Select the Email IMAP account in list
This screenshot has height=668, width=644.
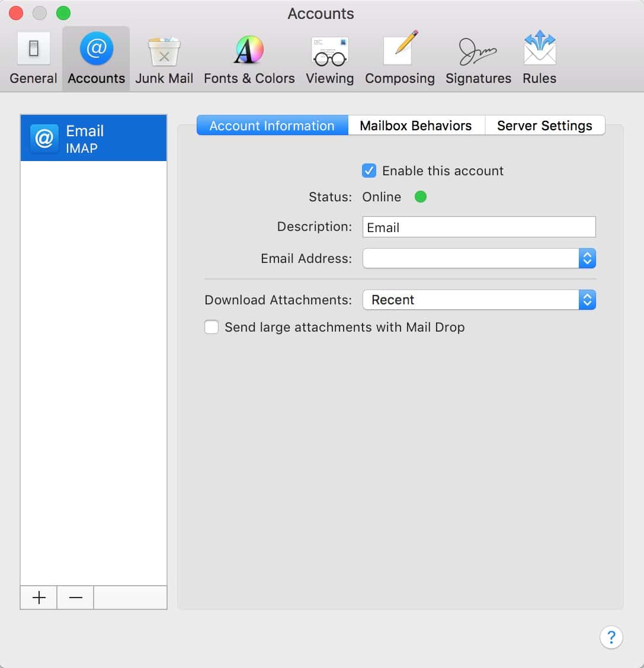(94, 139)
